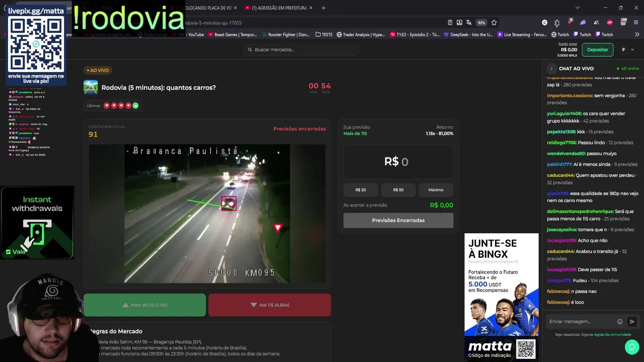Open the TESTE bookmark folder
644x362 pixels.
(x=324, y=35)
